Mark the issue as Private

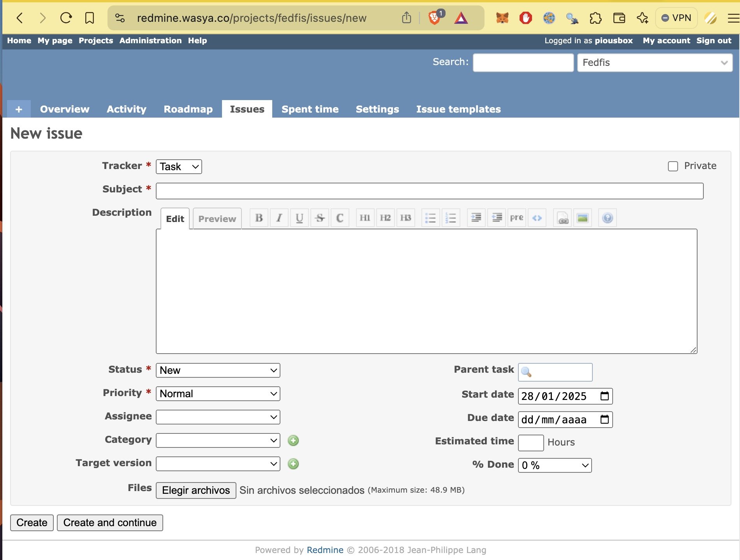tap(673, 166)
